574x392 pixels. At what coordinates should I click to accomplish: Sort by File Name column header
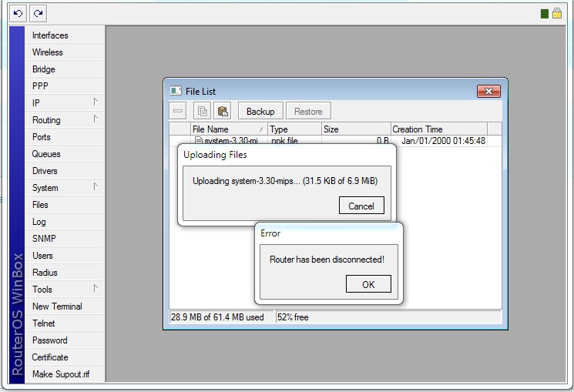[223, 129]
